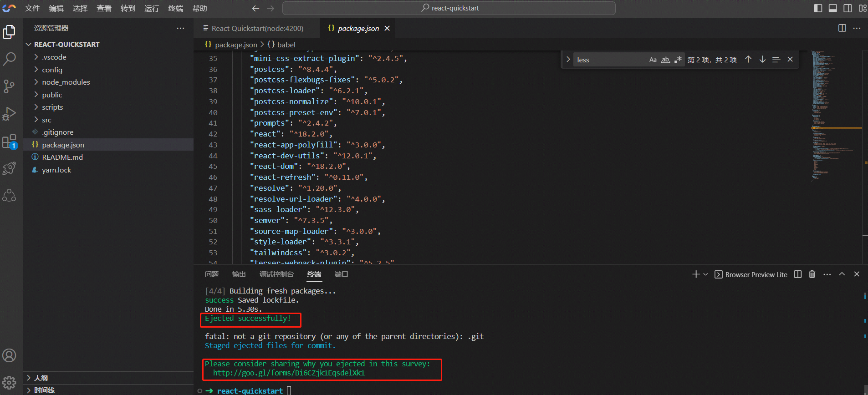Open the Extensions view with badge
Screen dimensions: 868x395
click(x=9, y=142)
